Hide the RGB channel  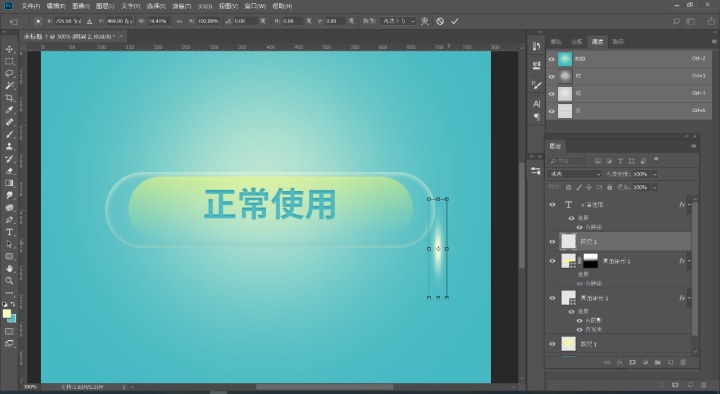(x=552, y=59)
